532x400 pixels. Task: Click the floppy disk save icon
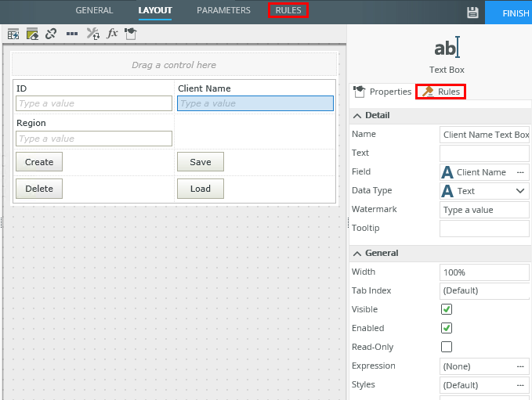(472, 13)
